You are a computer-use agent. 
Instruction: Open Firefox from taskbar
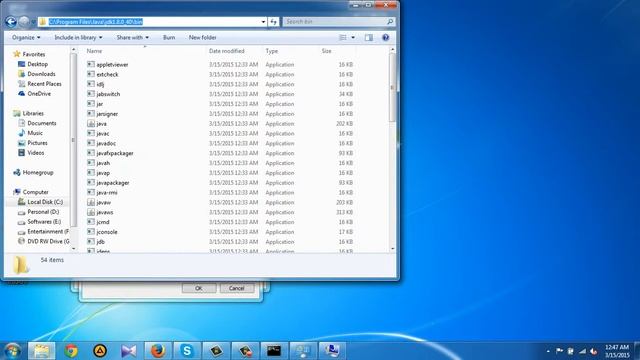click(158, 351)
